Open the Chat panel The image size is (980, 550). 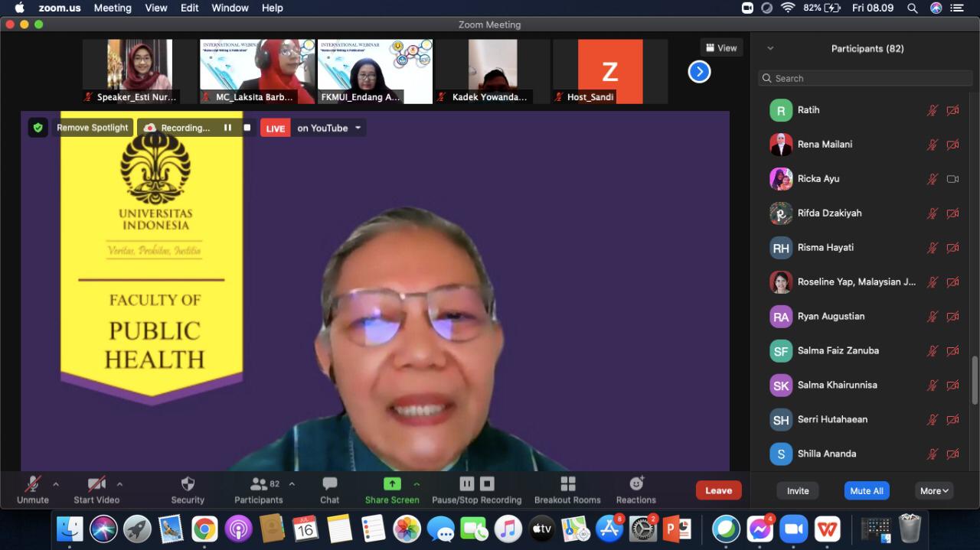(x=330, y=484)
